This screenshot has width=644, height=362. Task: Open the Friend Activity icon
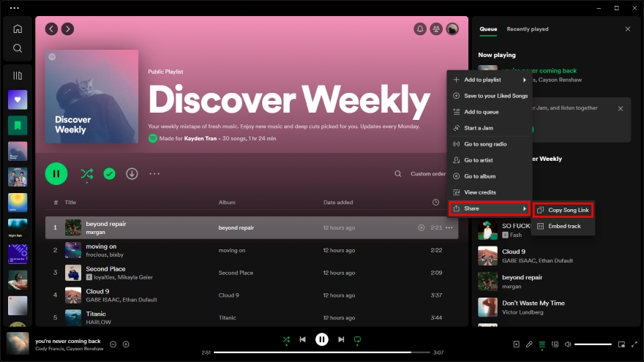pyautogui.click(x=436, y=29)
